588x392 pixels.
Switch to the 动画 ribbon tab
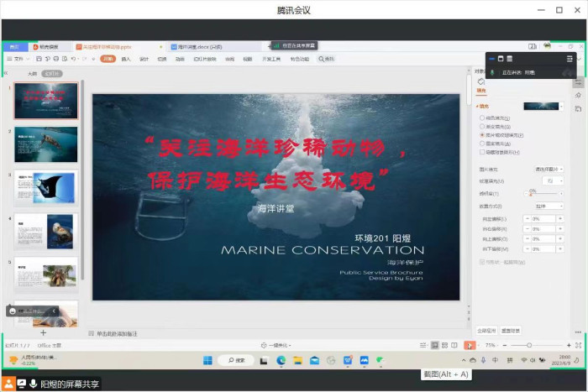[180, 59]
